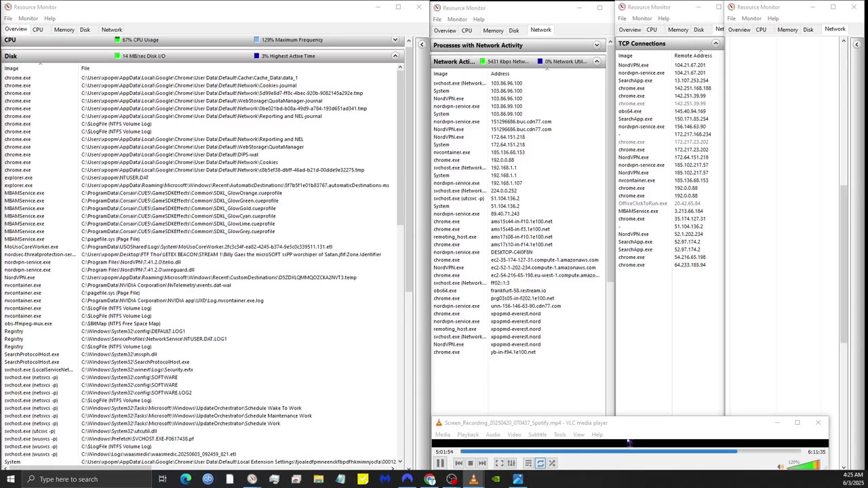Open the VLC Tools menu
The image size is (868, 488).
(x=559, y=434)
